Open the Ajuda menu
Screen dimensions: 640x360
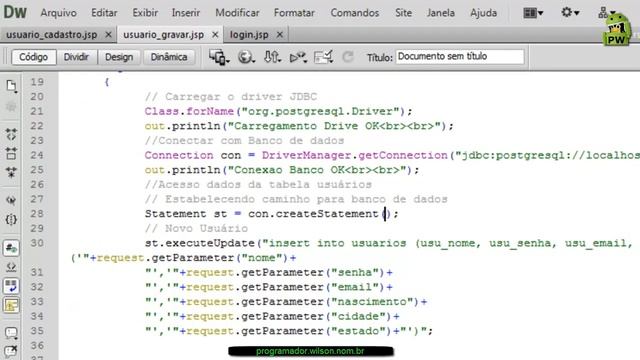coord(484,13)
